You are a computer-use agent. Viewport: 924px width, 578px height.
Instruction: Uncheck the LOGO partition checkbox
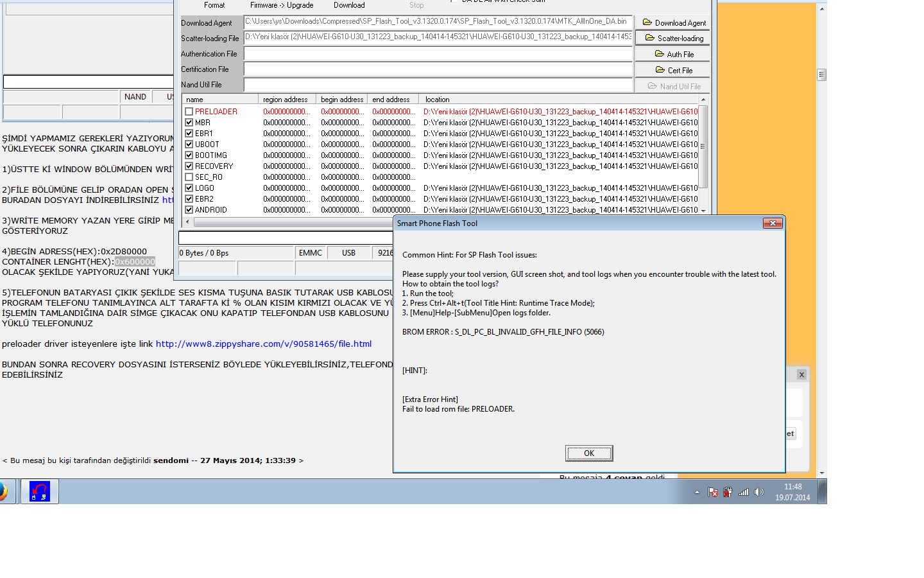point(189,188)
